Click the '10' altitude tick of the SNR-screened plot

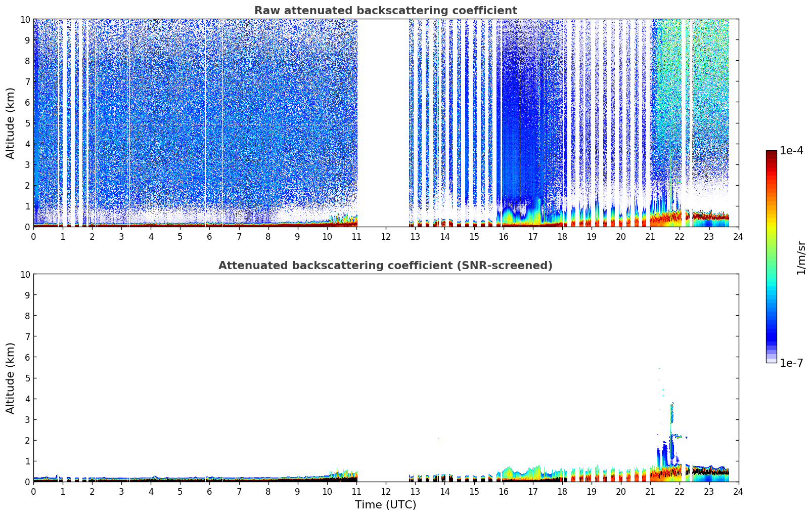pyautogui.click(x=26, y=274)
